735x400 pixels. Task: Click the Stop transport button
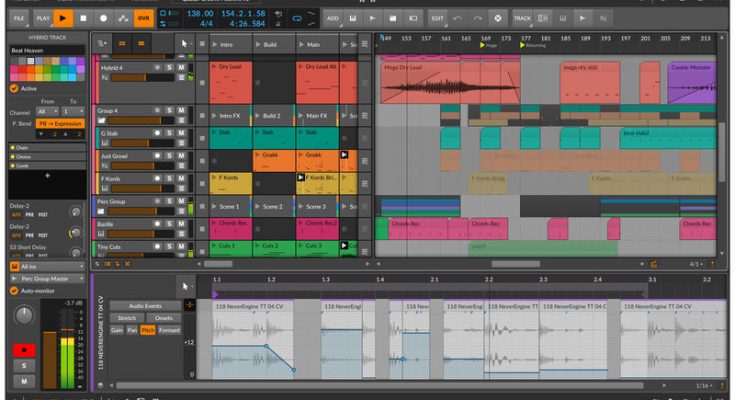tap(83, 18)
